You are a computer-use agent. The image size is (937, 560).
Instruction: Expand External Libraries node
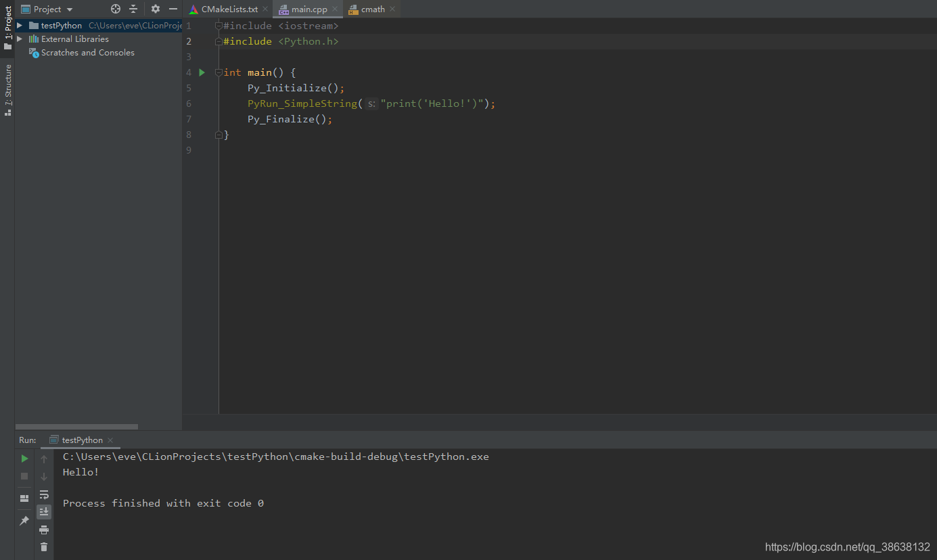(x=20, y=39)
